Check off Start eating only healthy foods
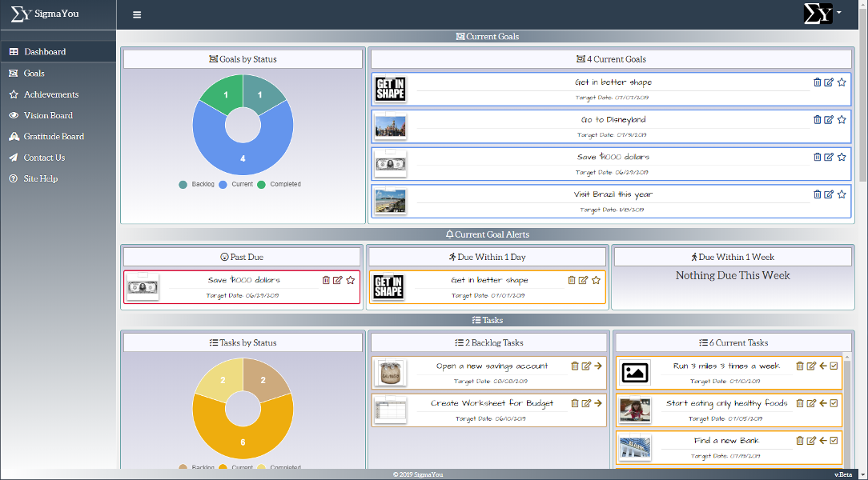 [x=834, y=403]
